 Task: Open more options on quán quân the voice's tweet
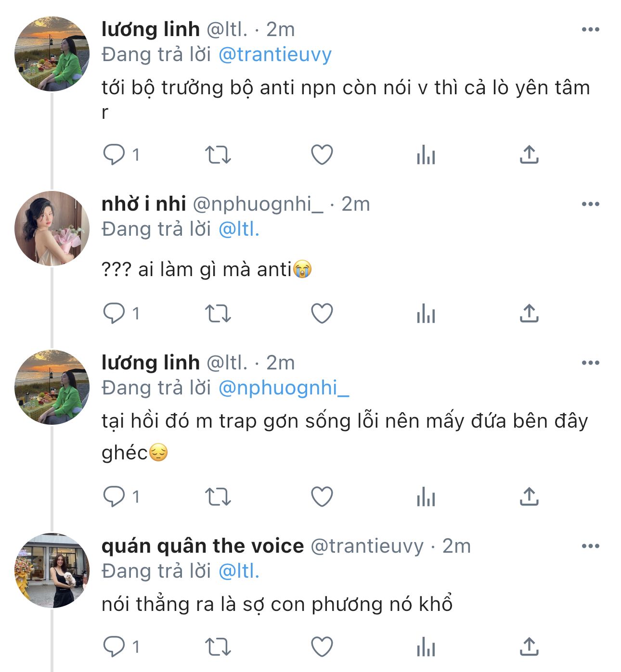[x=590, y=546]
